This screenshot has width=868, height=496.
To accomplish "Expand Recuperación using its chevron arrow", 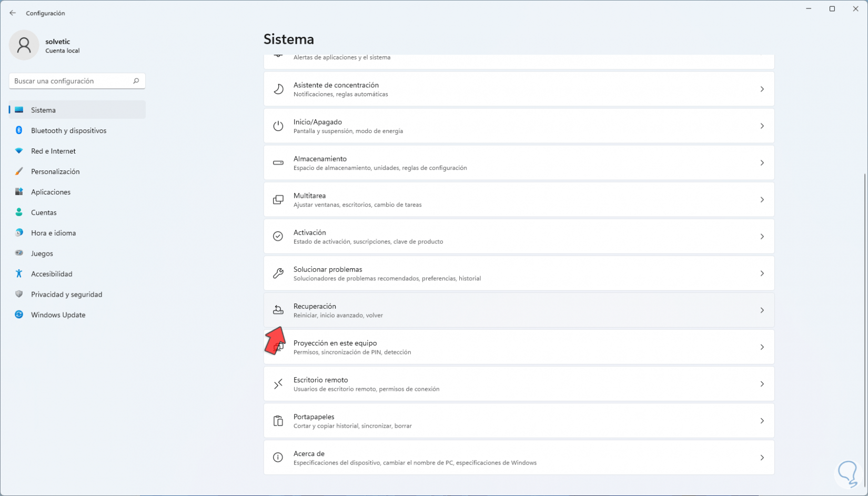I will click(762, 310).
